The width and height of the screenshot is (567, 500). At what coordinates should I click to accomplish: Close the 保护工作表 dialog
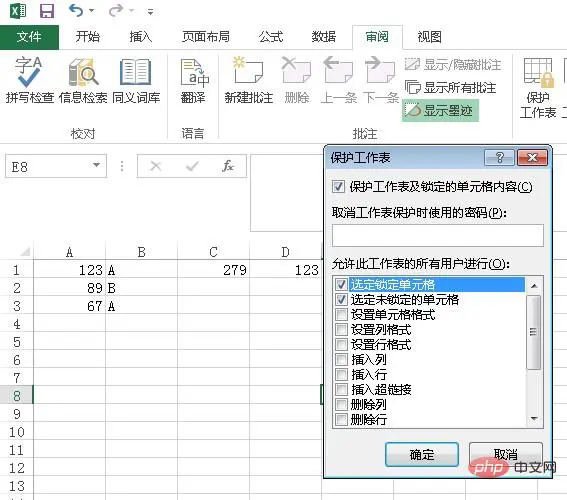tap(532, 158)
